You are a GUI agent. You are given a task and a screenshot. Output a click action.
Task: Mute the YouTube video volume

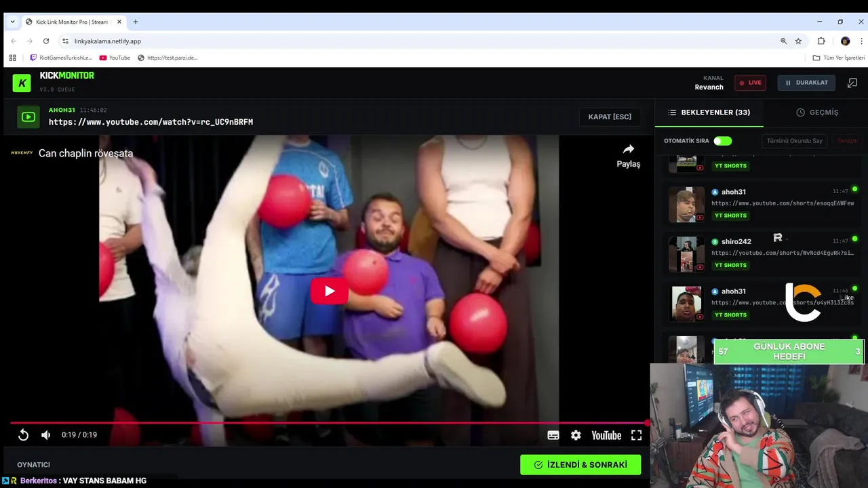pyautogui.click(x=45, y=435)
